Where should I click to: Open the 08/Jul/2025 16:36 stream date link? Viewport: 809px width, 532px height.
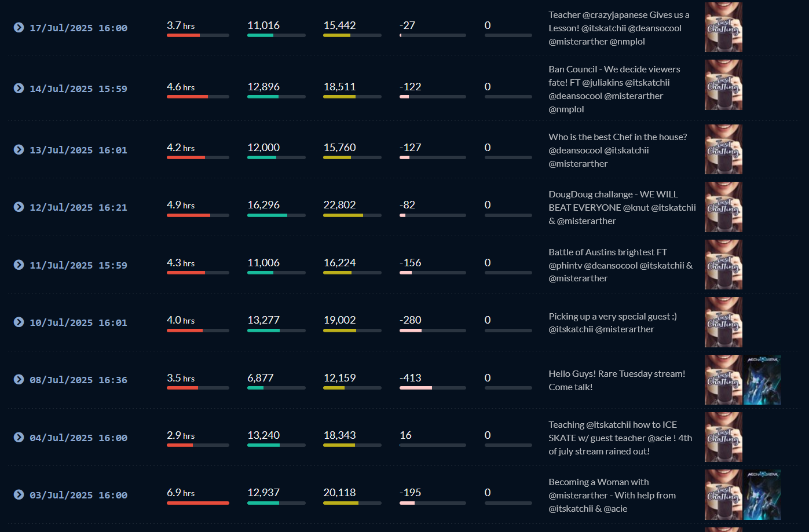point(78,380)
